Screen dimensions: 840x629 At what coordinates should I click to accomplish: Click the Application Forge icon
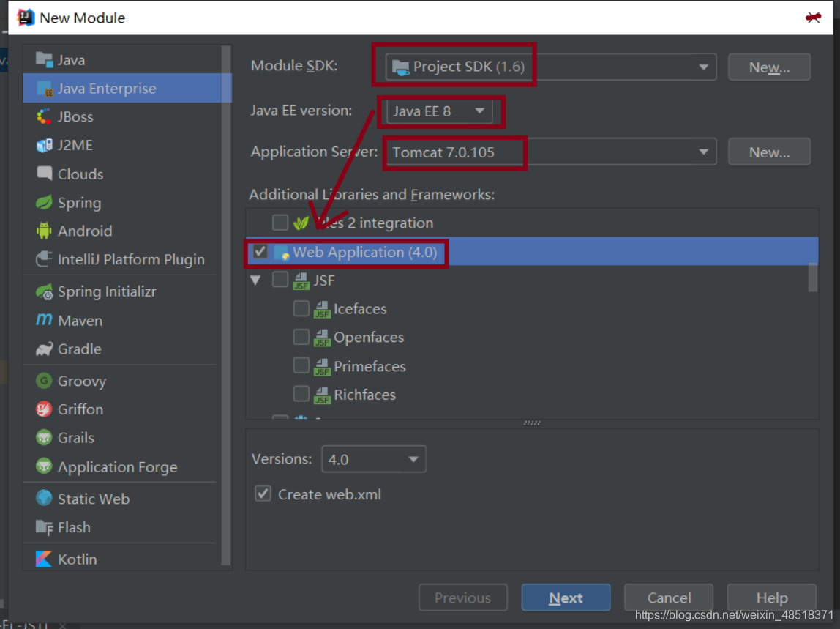click(44, 466)
